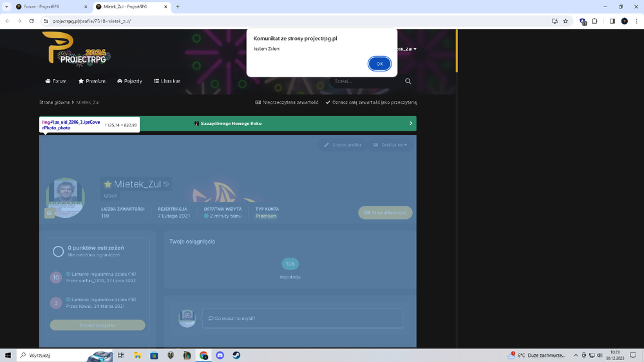The image size is (644, 362).
Task: Open Discord from the taskbar
Action: (x=220, y=355)
